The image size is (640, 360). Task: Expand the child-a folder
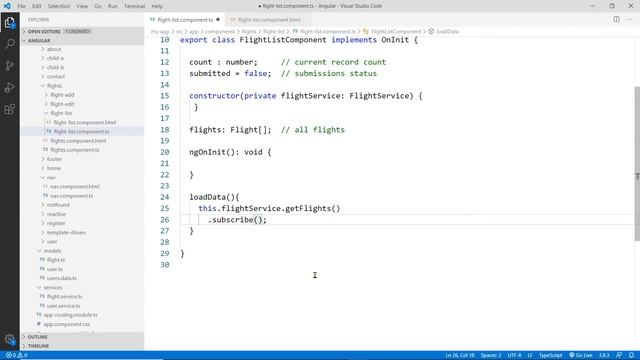[55, 58]
